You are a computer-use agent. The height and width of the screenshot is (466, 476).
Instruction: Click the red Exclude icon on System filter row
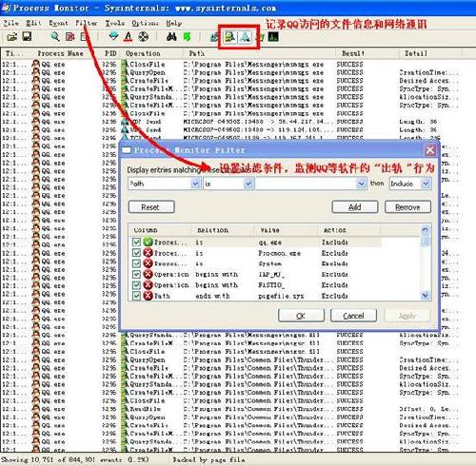pyautogui.click(x=148, y=263)
